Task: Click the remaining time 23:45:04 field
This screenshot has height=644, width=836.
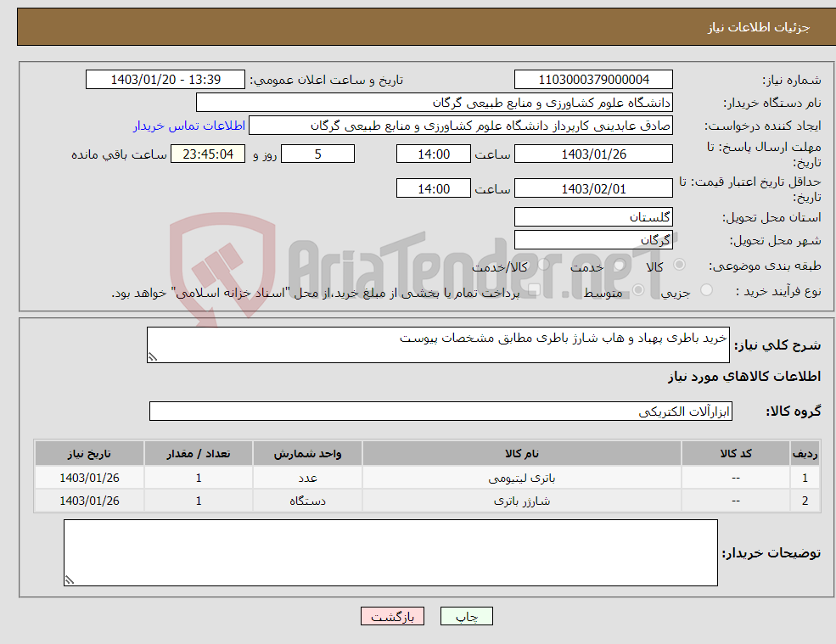Action: [x=208, y=154]
